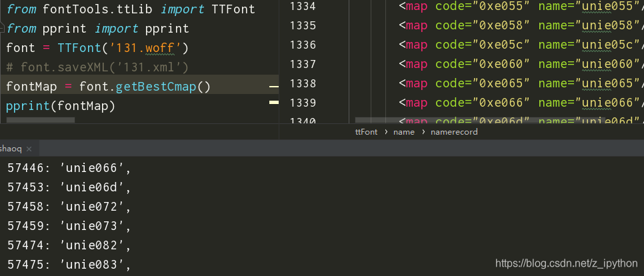Click output line 57474: 'unie082'
644x276 pixels.
tap(69, 245)
